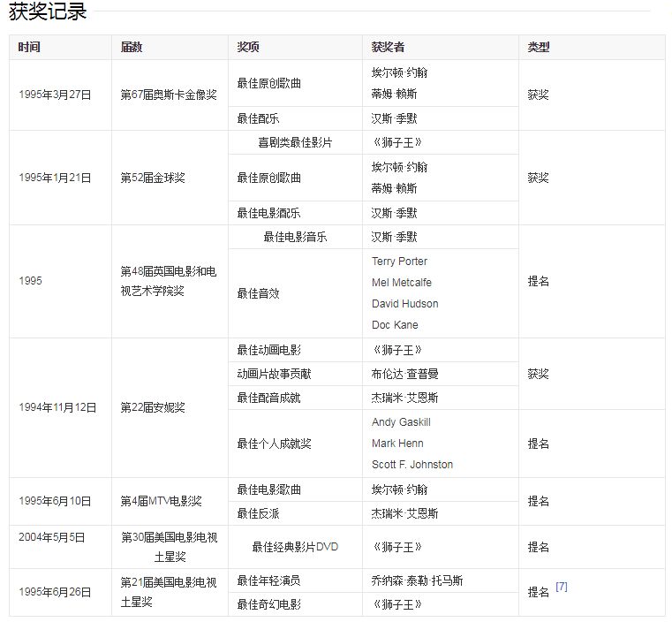Click 第67届奥斯卡金像奖 cell

coord(169,95)
